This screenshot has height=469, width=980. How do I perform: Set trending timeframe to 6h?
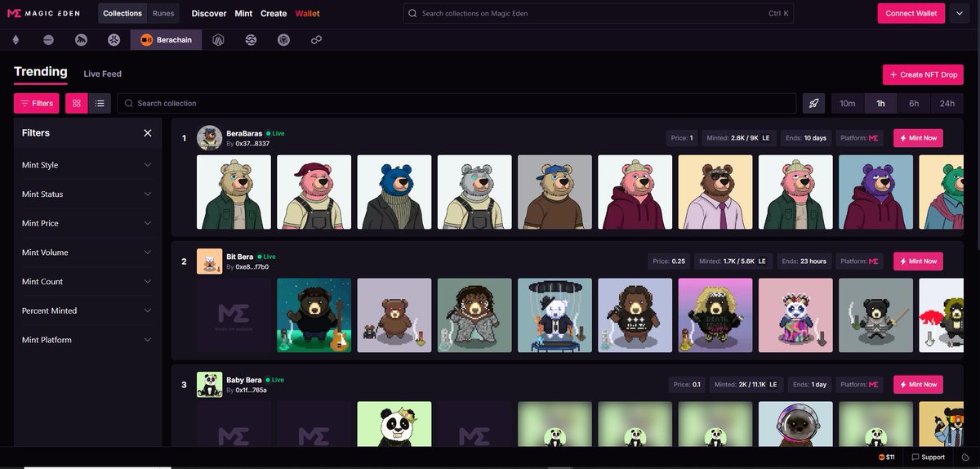[x=914, y=103]
